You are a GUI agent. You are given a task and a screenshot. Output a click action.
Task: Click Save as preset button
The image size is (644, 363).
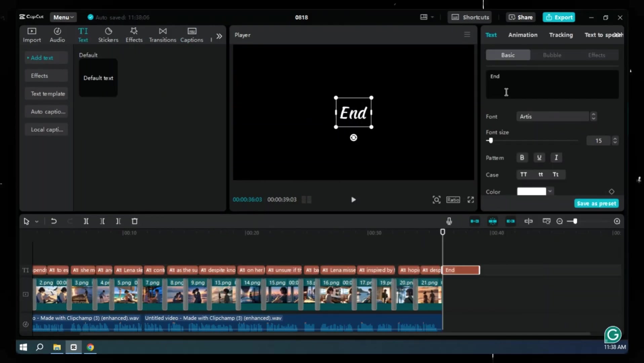(x=596, y=203)
